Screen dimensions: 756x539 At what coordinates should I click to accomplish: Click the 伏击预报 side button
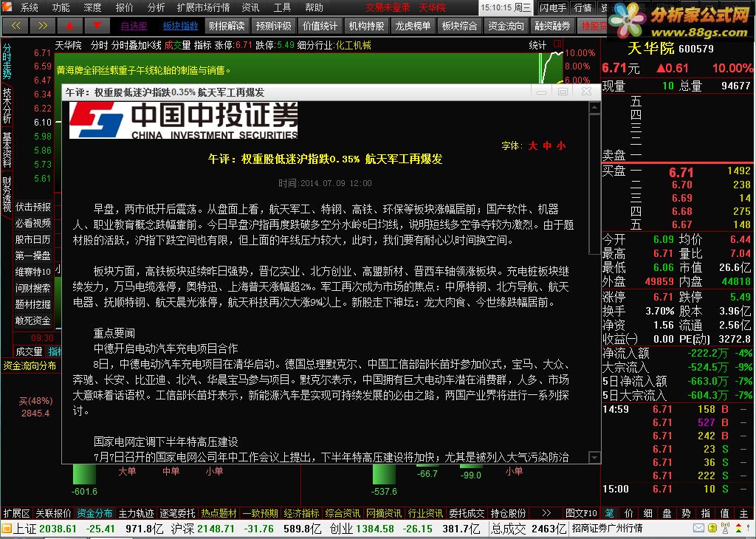(x=32, y=207)
